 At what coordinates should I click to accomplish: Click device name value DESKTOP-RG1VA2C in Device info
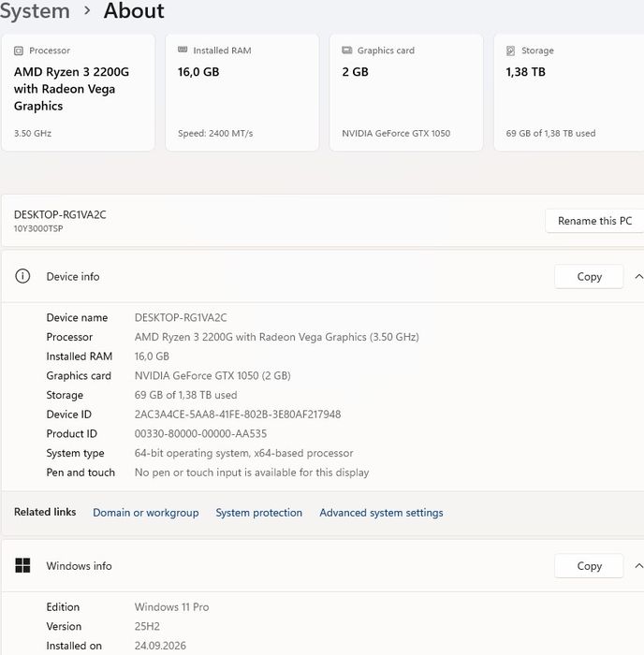pos(181,317)
